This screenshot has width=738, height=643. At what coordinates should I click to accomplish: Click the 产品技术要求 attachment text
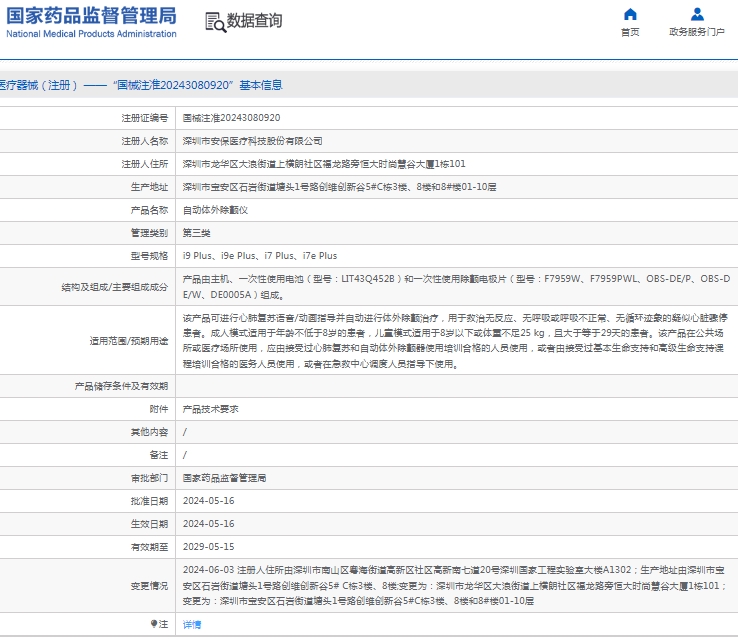click(x=210, y=409)
